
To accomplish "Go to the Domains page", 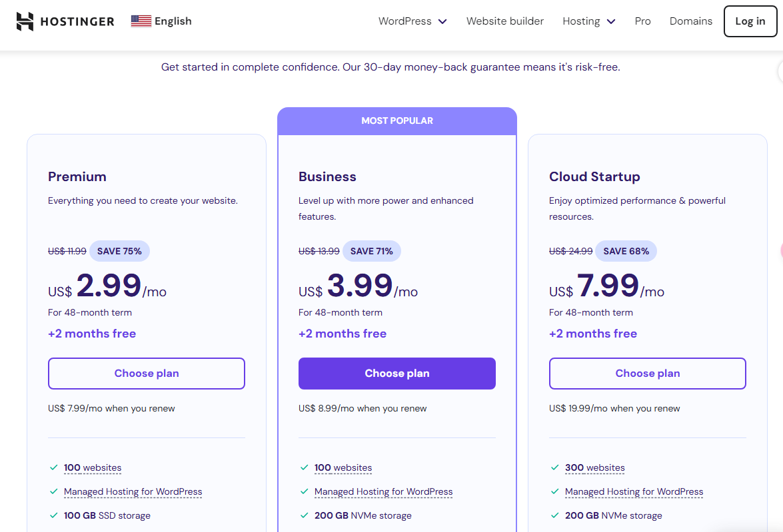I will coord(690,21).
